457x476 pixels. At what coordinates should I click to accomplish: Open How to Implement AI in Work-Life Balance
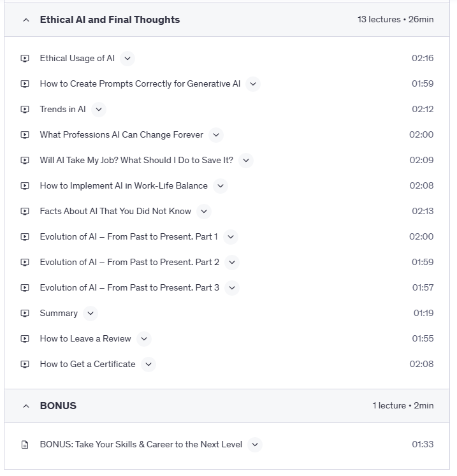[124, 186]
